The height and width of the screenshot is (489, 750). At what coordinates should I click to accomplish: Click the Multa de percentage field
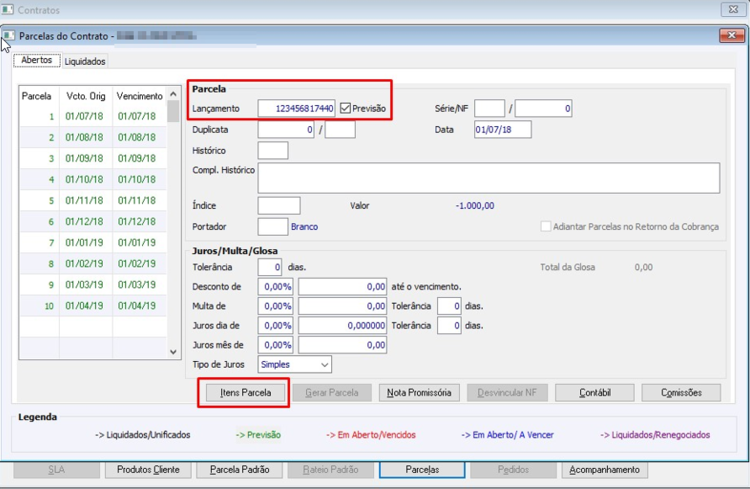pyautogui.click(x=276, y=306)
